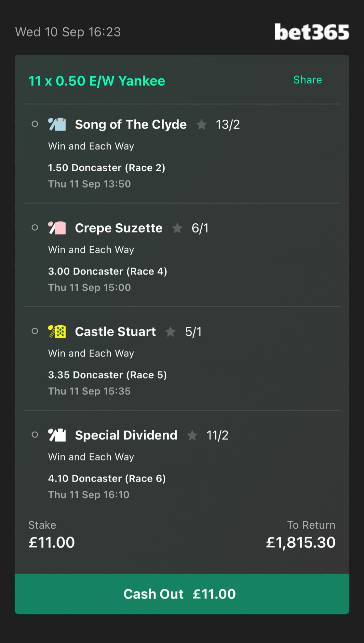Tap the star beside Crepe Suzette
Viewport: 364px width, 643px height.
(177, 228)
